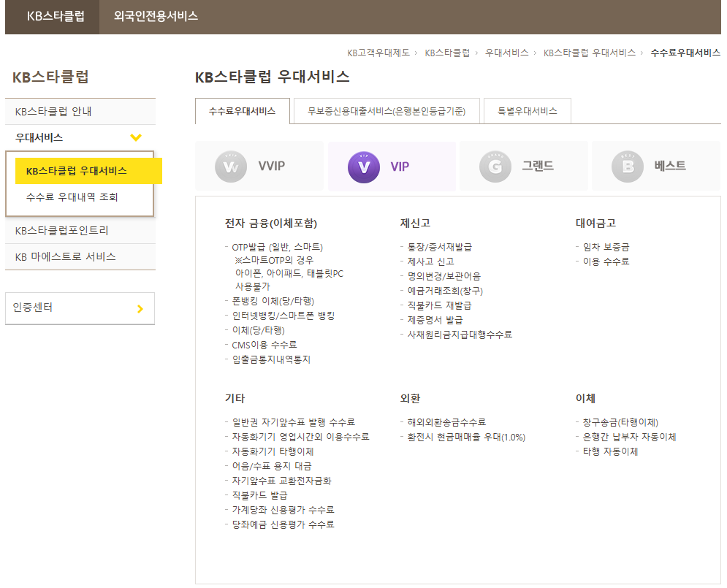Click 사채원리금지급대행수수료 item

pyautogui.click(x=460, y=335)
